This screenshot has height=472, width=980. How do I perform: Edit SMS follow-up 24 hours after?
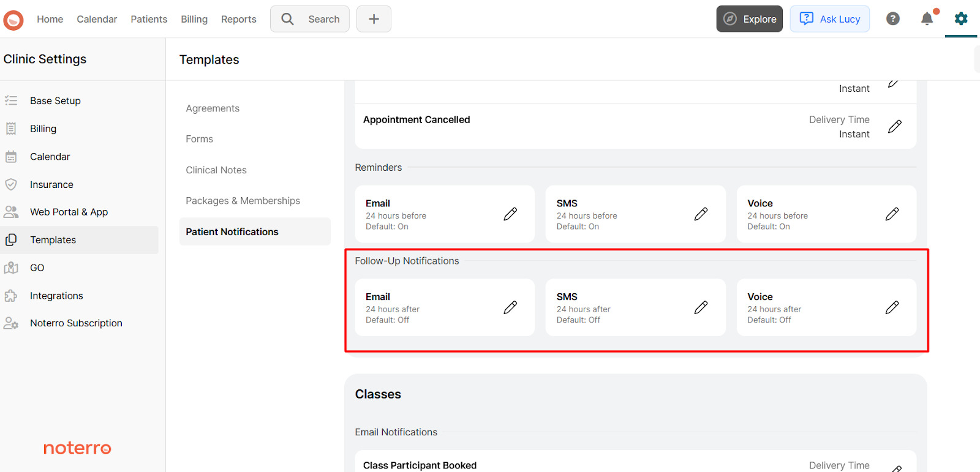tap(701, 307)
